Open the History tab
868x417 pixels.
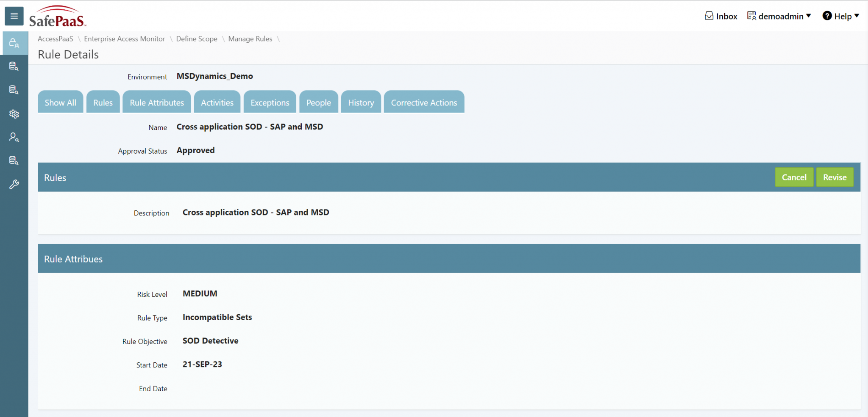click(361, 102)
